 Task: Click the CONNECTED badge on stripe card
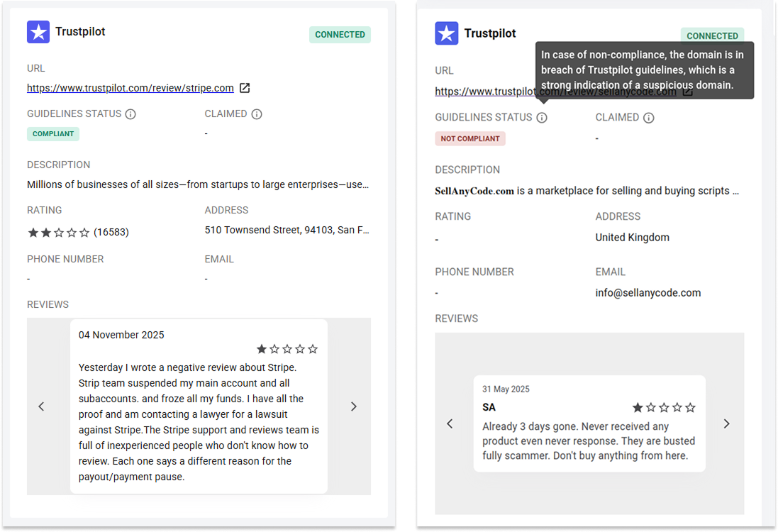click(x=340, y=35)
